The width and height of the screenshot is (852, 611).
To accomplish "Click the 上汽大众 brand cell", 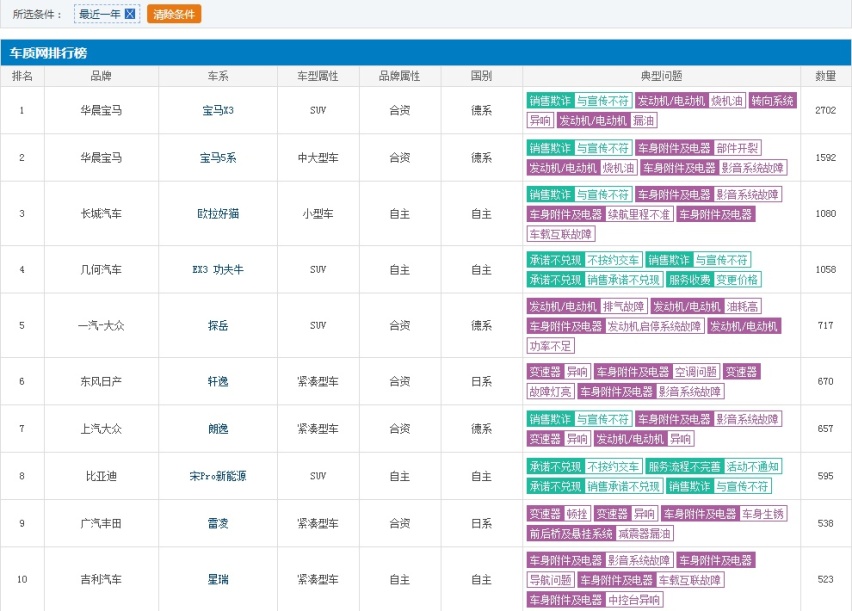I will tap(101, 429).
